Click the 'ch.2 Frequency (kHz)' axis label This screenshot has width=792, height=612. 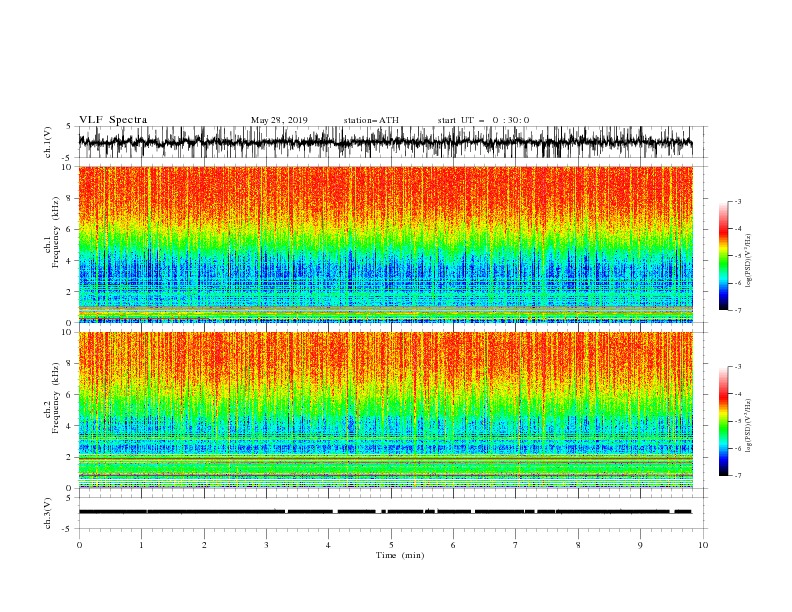tap(52, 398)
